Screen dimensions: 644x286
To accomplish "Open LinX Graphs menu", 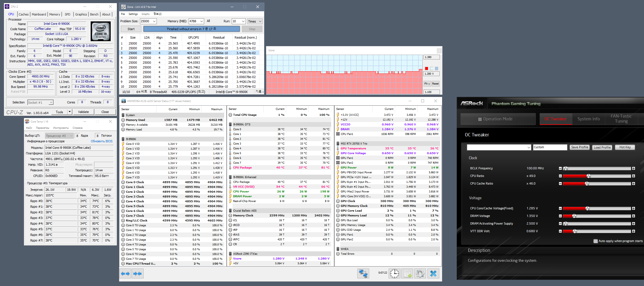I will click(x=146, y=14).
